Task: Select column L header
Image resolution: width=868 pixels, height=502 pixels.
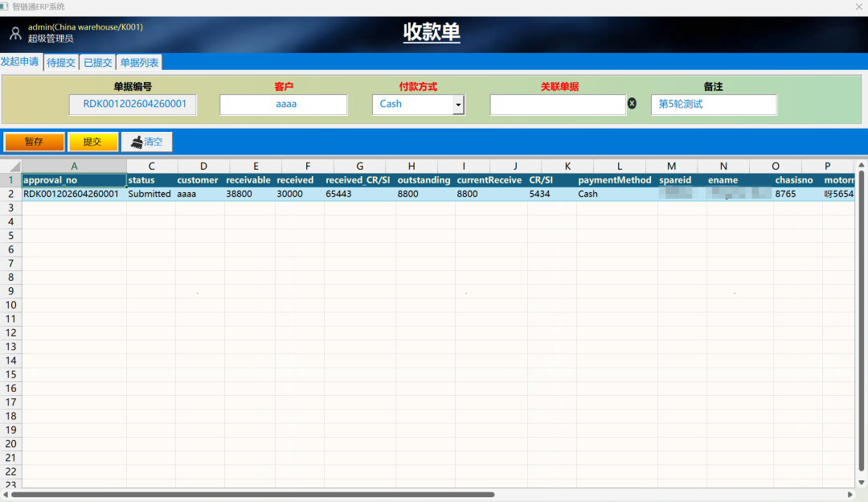Action: pos(620,167)
